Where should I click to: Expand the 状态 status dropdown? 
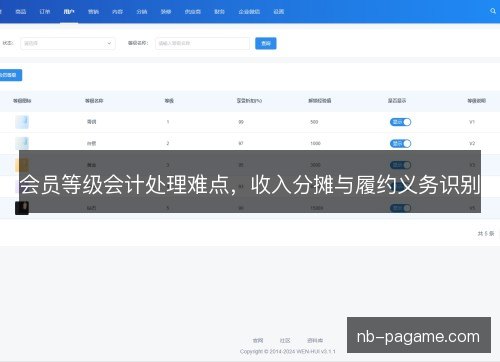(68, 43)
